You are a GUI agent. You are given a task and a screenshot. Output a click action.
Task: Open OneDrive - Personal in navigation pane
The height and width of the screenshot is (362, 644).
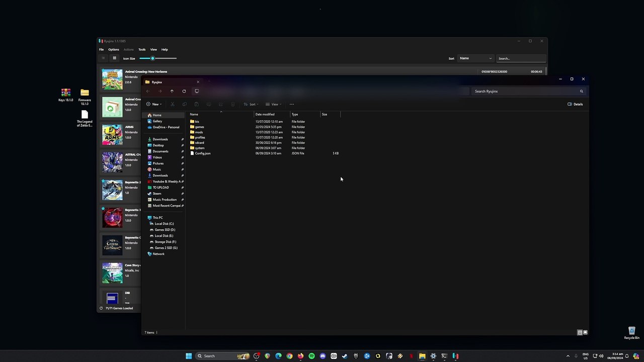pos(163,127)
